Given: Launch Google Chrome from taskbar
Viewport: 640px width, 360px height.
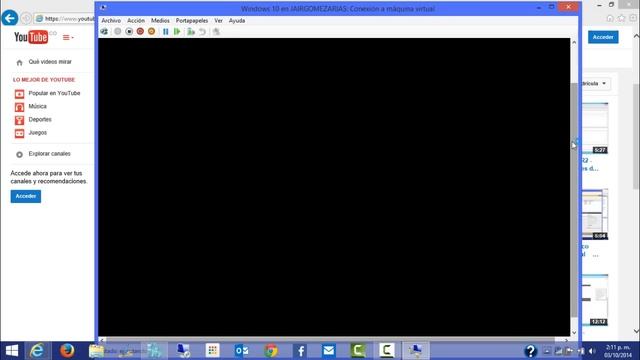Looking at the screenshot, I should (271, 351).
